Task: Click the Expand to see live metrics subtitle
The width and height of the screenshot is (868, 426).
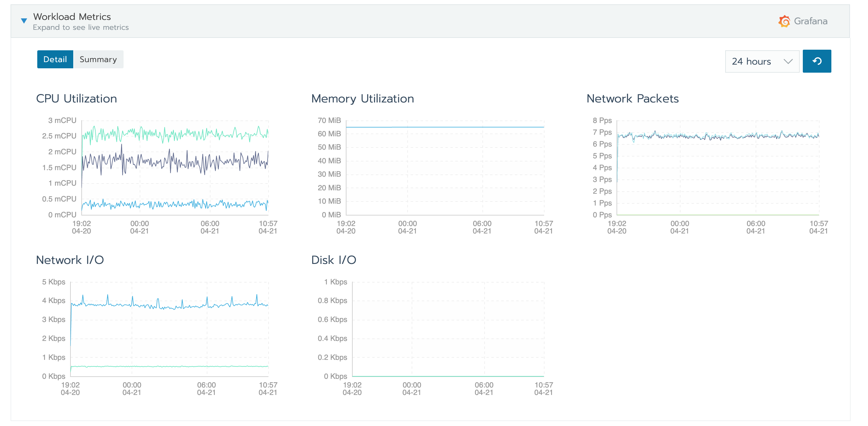Action: pos(80,27)
